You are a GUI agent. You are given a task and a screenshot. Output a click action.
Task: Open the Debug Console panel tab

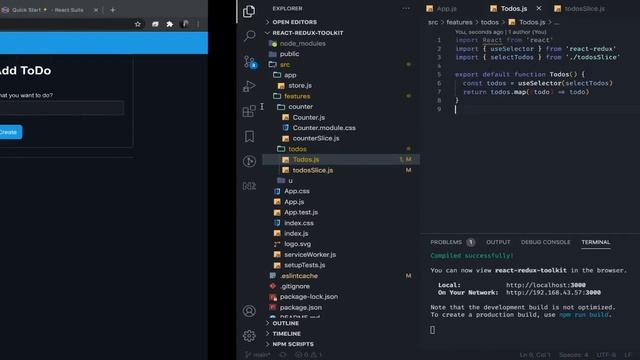(x=545, y=242)
